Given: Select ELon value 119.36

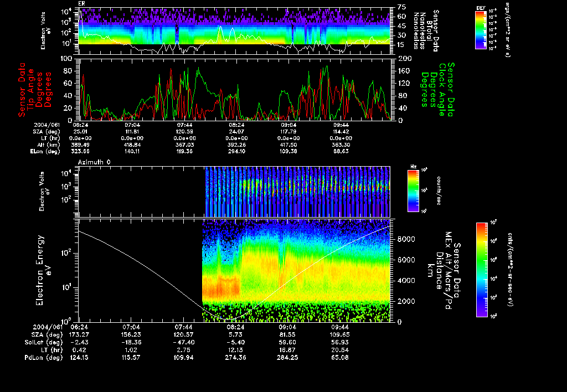Looking at the screenshot, I should pyautogui.click(x=184, y=151).
